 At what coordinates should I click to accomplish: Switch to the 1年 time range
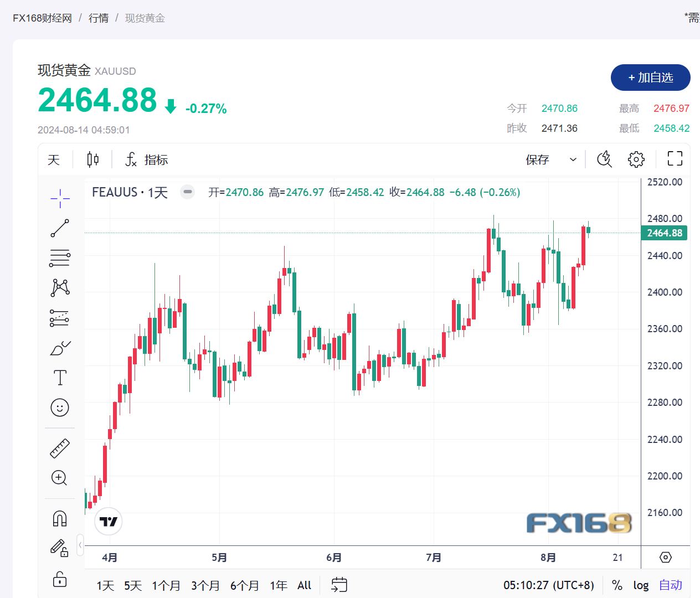click(278, 585)
